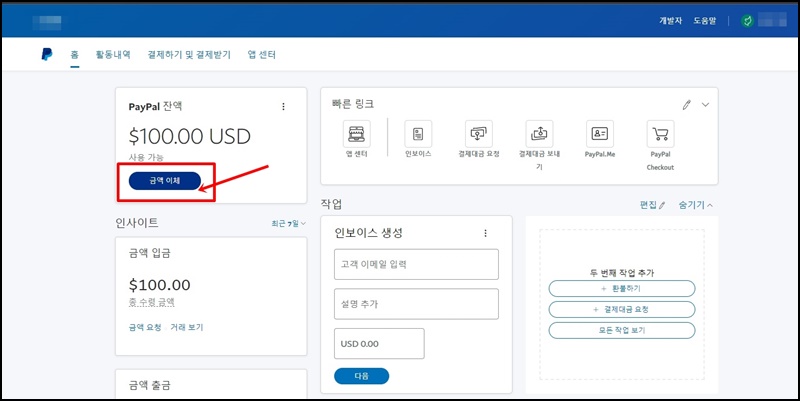Click the 결제대금 요청 quick link icon
The width and height of the screenshot is (800, 401).
(479, 134)
